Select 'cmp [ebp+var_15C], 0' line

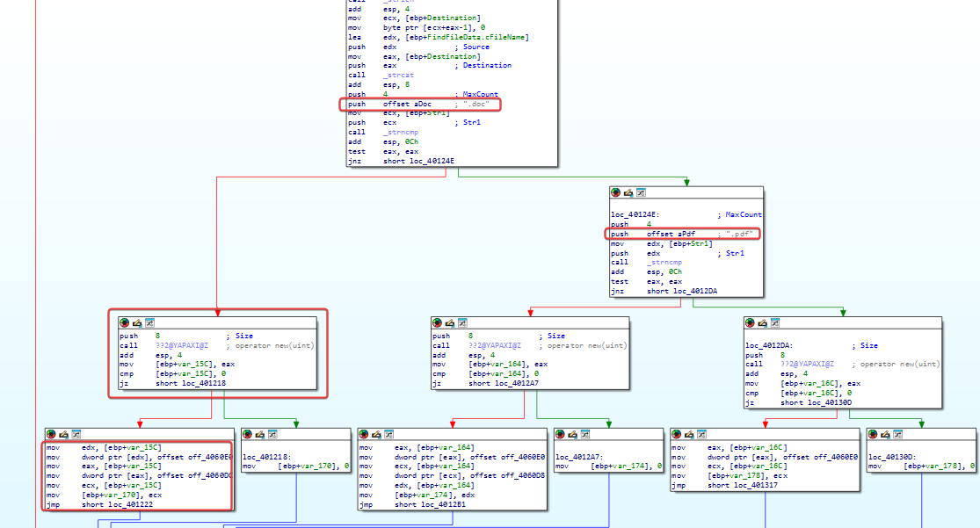(x=171, y=373)
